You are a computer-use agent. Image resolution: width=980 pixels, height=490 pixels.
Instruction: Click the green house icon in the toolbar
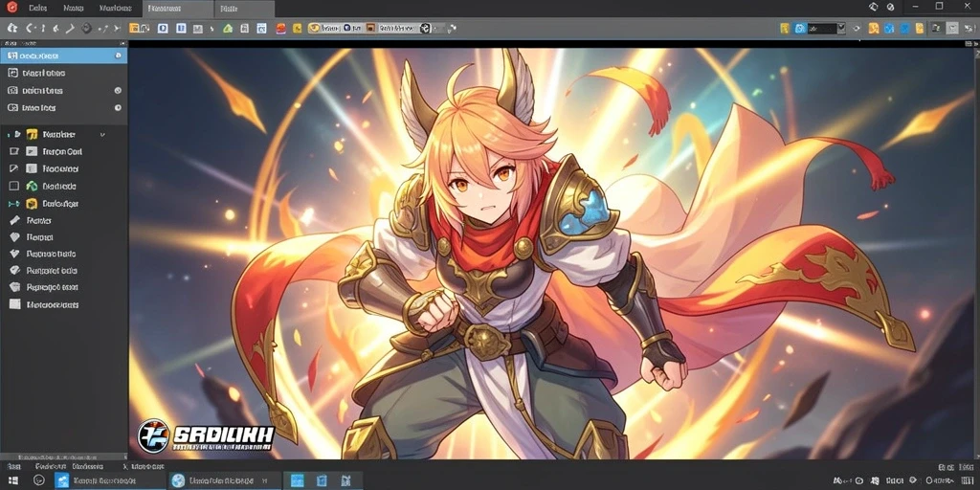pyautogui.click(x=228, y=28)
